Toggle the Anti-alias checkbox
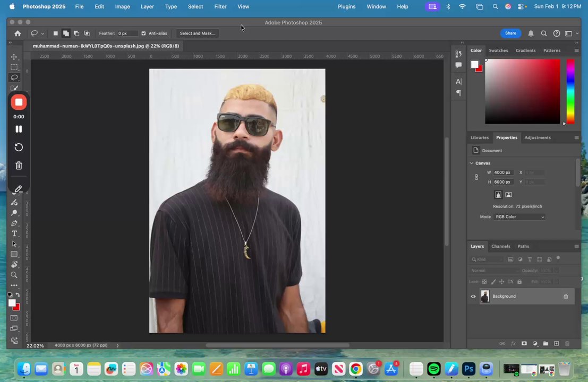 click(143, 33)
